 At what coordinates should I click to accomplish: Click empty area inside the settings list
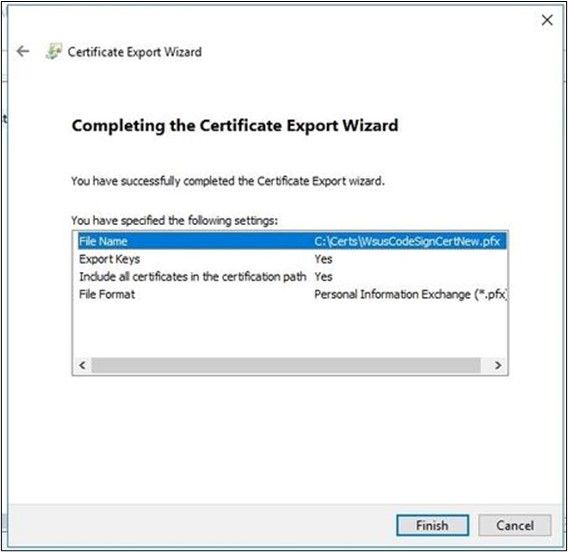[x=290, y=330]
